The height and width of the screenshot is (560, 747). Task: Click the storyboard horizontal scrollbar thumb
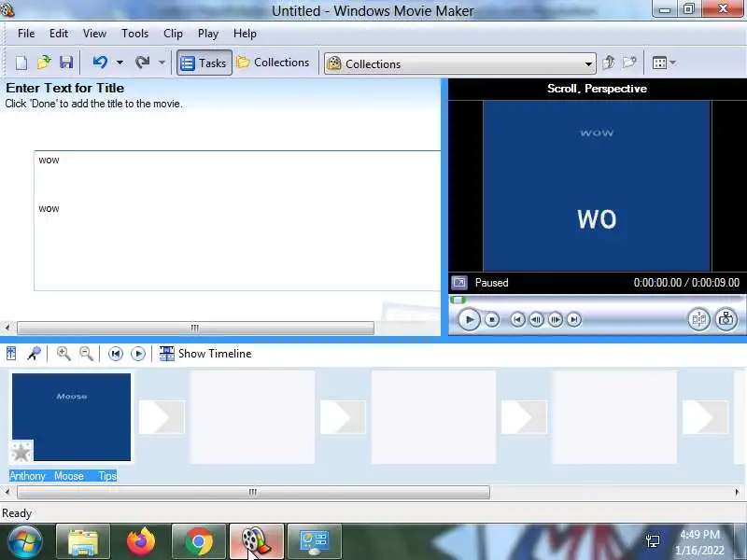(x=253, y=492)
